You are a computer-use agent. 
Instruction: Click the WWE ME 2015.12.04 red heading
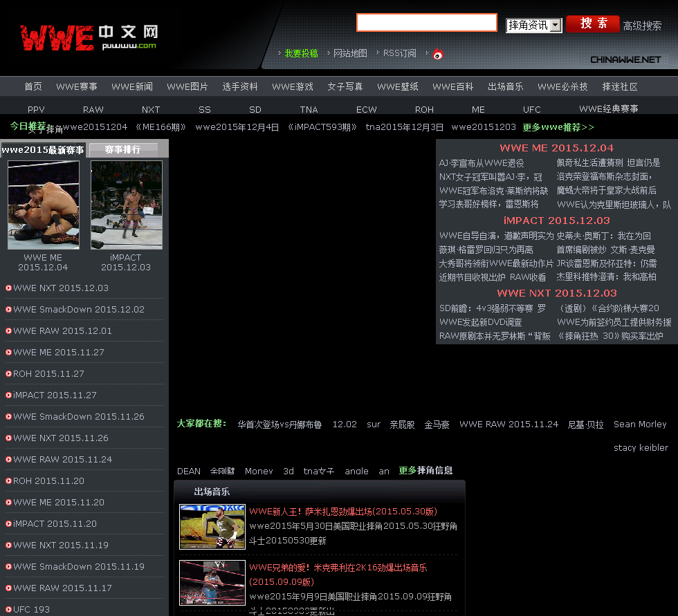coord(556,148)
